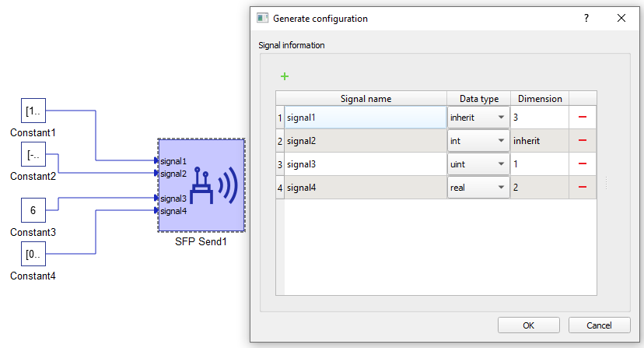The width and height of the screenshot is (644, 348).
Task: Select the Constant4 block
Action: [33, 254]
